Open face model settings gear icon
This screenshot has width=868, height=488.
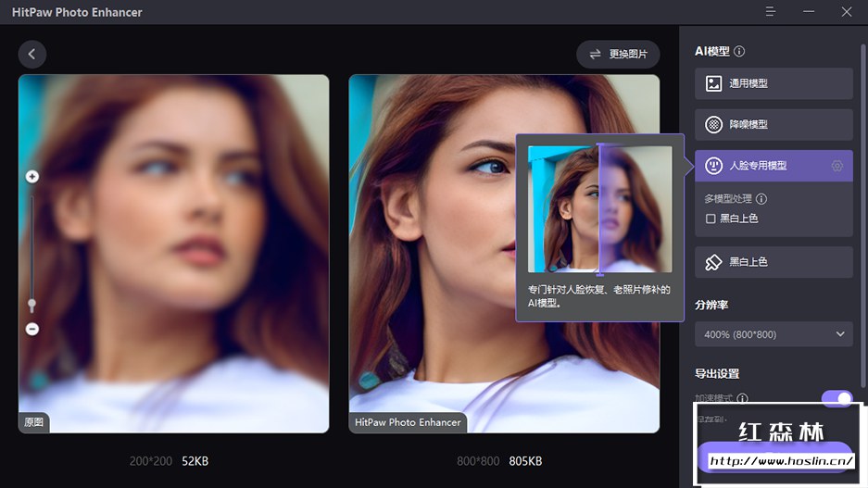pos(837,166)
